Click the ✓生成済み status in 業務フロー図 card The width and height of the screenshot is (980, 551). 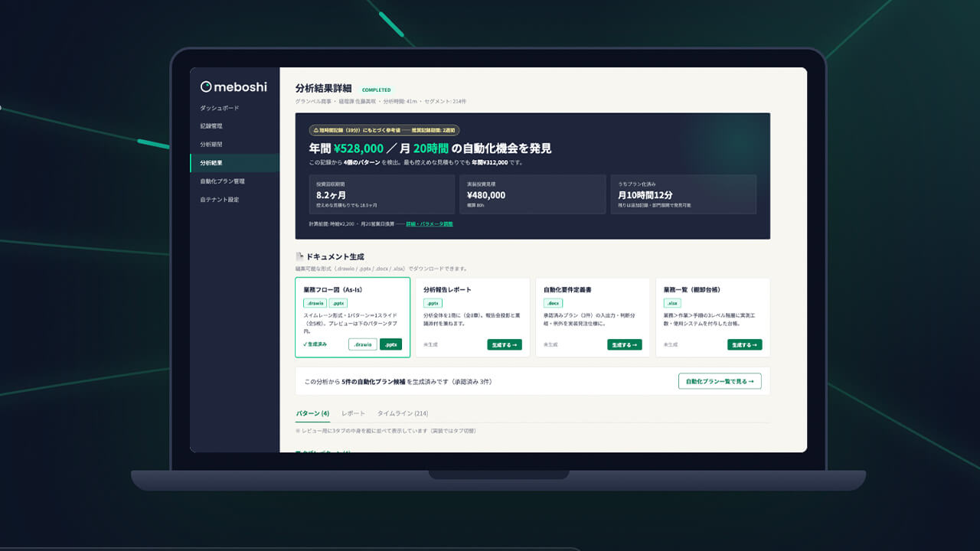pos(315,344)
